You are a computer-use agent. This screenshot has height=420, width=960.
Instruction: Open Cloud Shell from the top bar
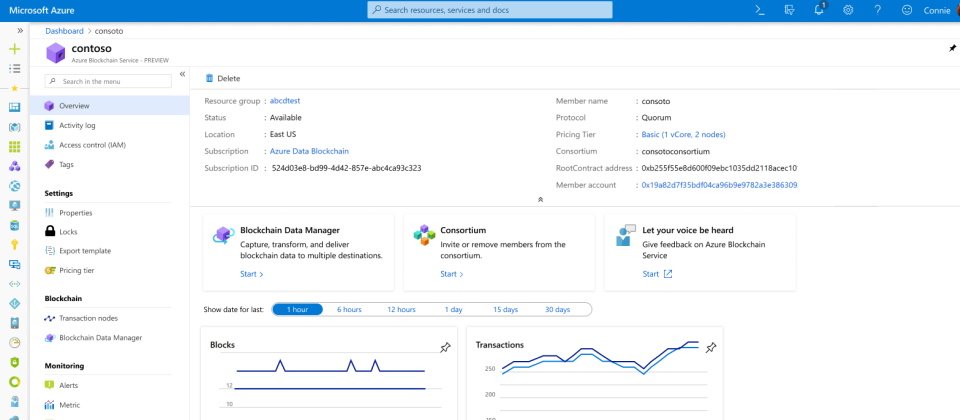(x=760, y=10)
